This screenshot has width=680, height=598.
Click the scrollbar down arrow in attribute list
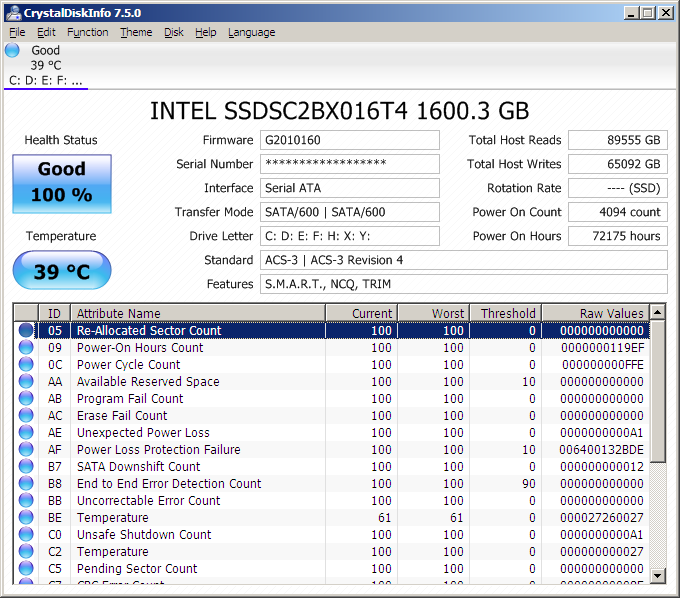pos(658,576)
